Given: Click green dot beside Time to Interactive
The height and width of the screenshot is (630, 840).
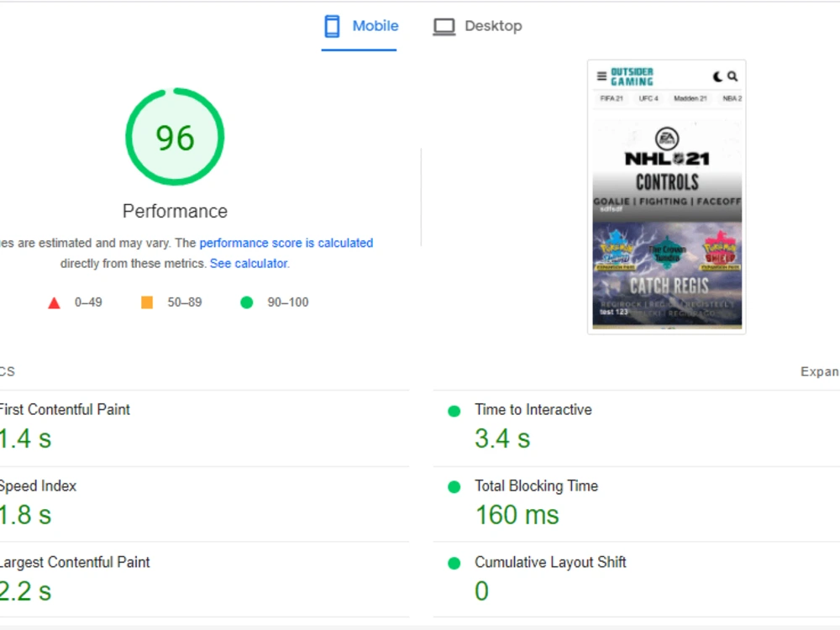Looking at the screenshot, I should [454, 411].
